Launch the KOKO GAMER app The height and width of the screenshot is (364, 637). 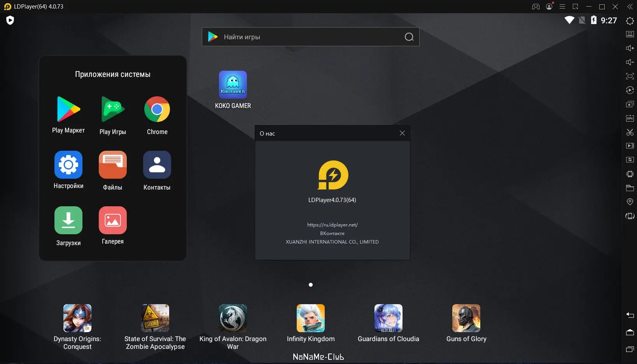click(x=233, y=90)
